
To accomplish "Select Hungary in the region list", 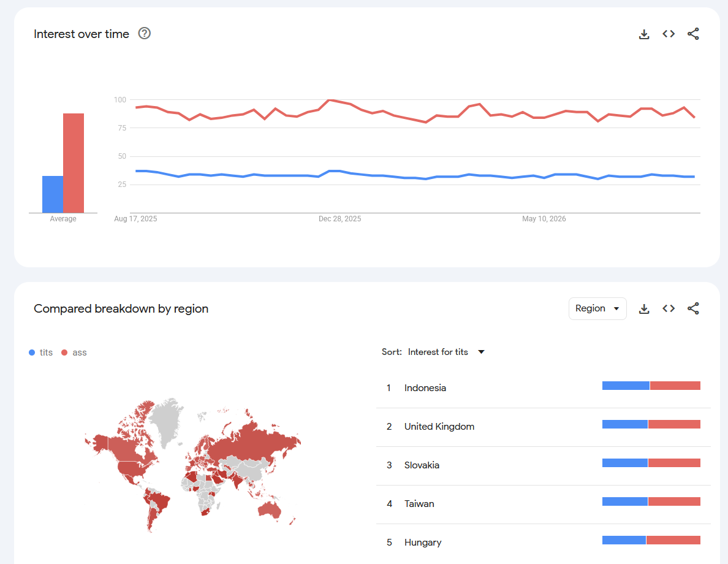I will click(x=543, y=542).
